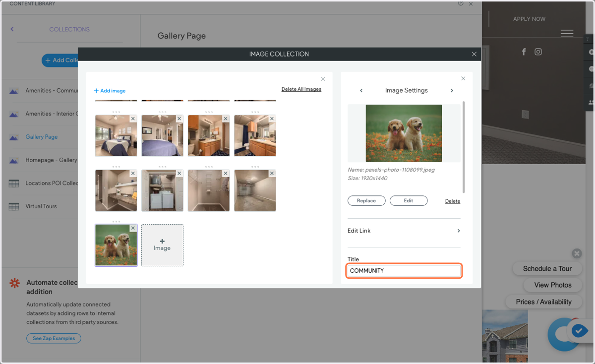
Task: Select the washer and dryer thumbnail
Action: 162,190
